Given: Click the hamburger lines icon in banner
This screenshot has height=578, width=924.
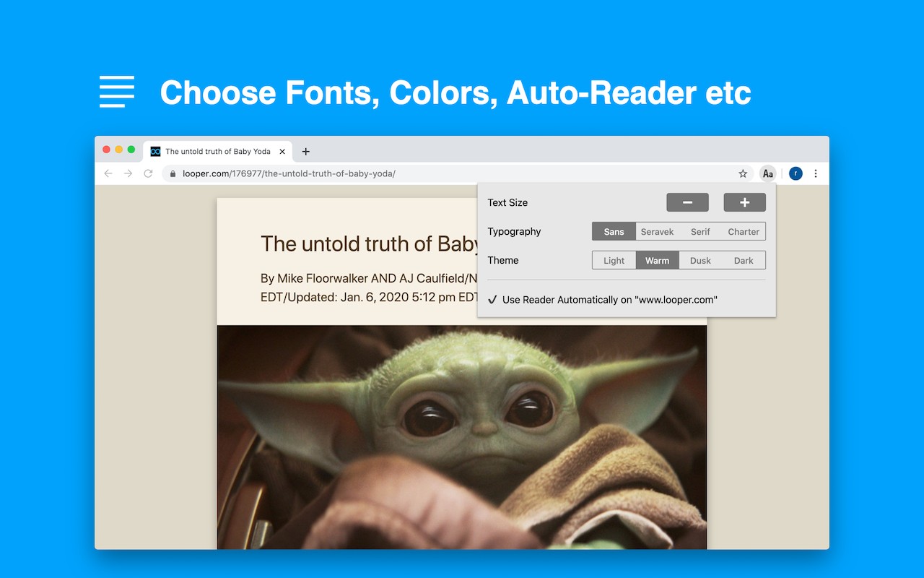Looking at the screenshot, I should 117,92.
